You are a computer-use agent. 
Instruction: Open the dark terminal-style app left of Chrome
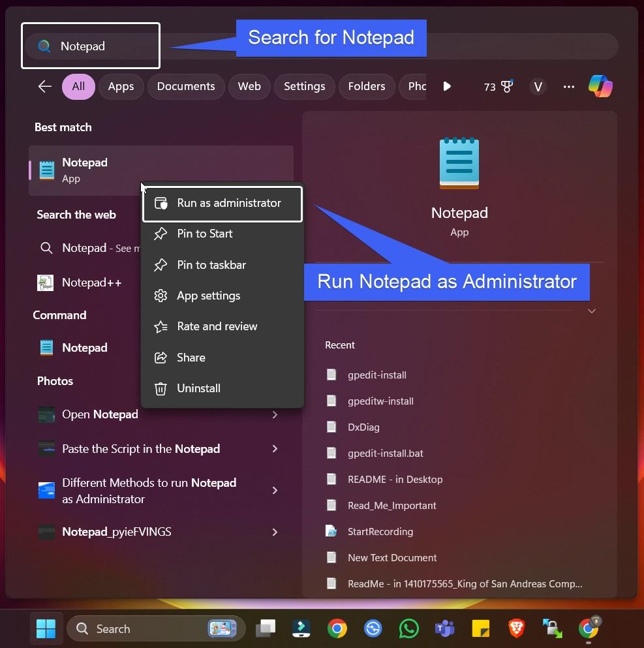click(301, 628)
